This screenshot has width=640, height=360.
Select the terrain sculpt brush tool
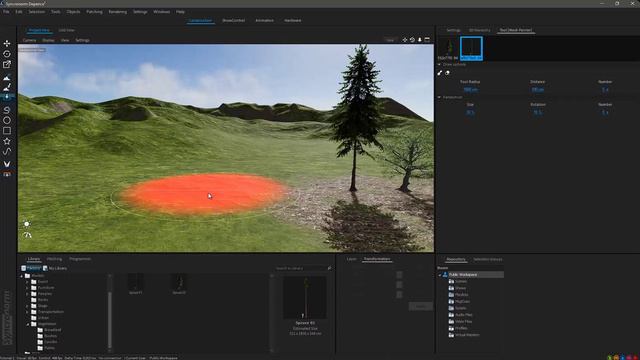click(7, 87)
